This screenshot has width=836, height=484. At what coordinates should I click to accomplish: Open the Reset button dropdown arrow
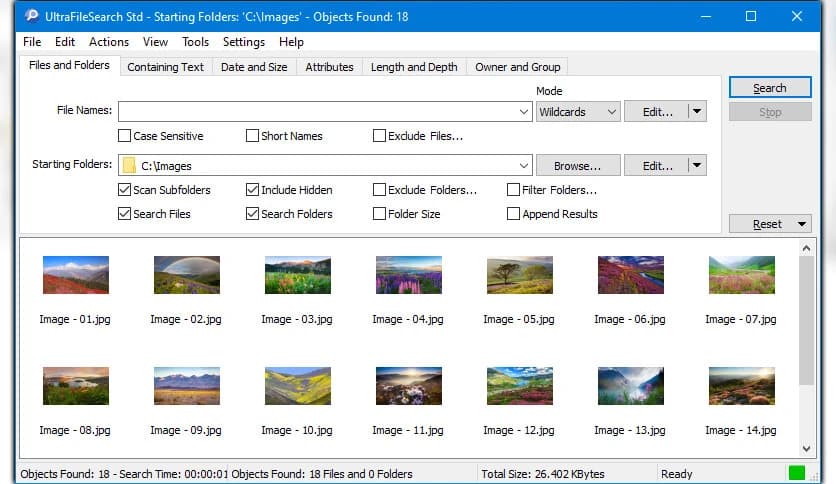[801, 224]
